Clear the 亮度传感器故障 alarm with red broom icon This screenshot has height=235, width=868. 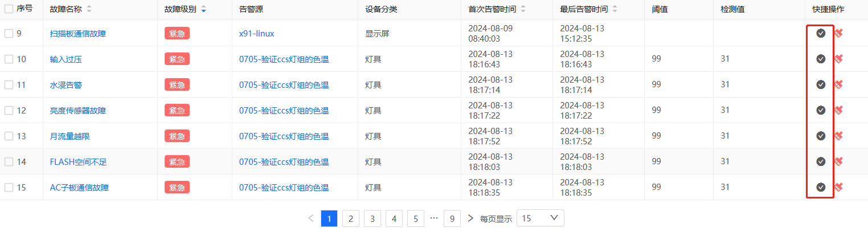(838, 110)
